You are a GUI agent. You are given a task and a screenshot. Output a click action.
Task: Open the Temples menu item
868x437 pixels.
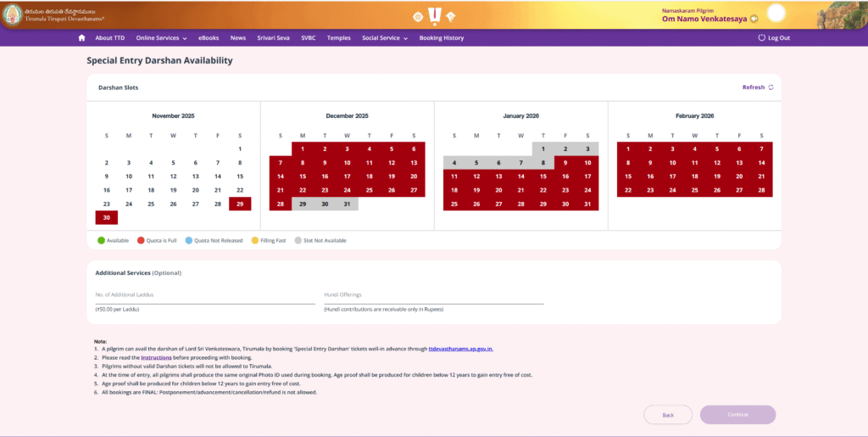339,37
